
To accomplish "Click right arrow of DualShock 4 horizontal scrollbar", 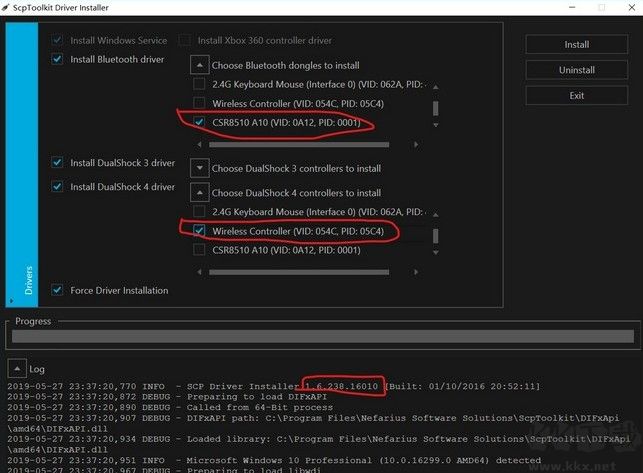I will [x=416, y=272].
